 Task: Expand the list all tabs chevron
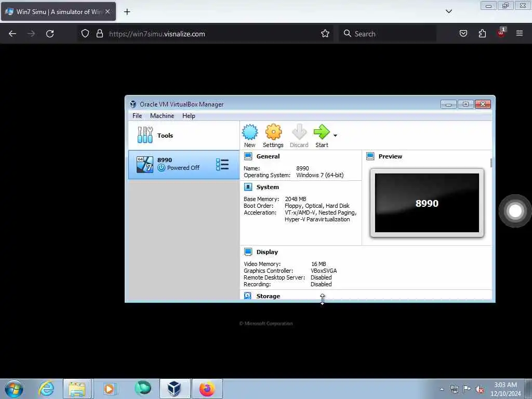(448, 11)
